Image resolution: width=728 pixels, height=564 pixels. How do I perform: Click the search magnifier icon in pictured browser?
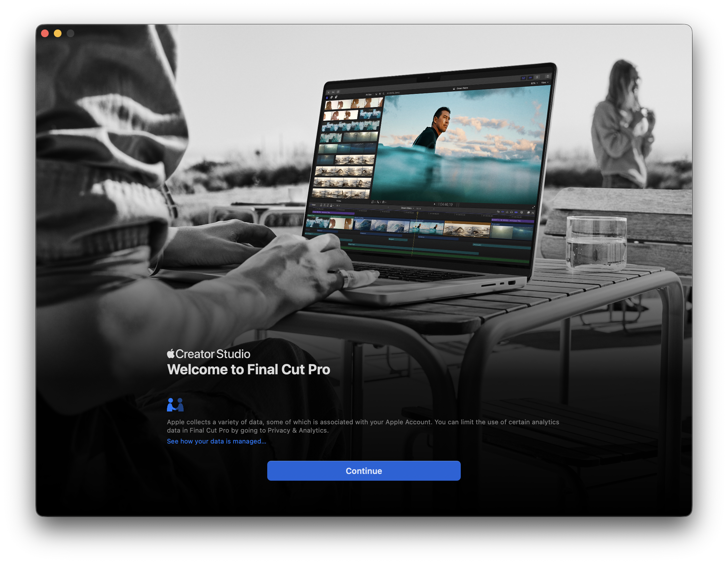click(x=383, y=94)
